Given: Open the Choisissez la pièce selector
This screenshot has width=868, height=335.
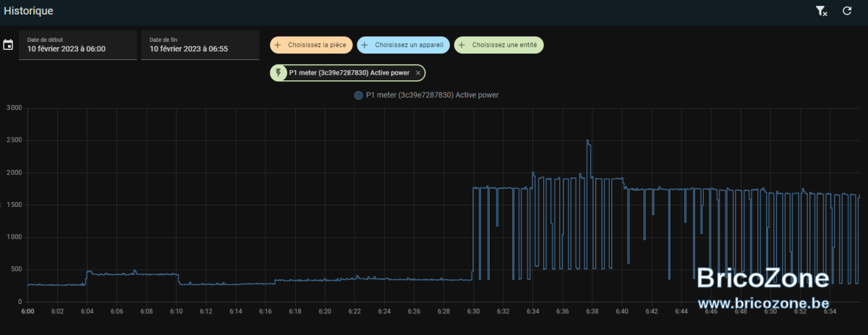Looking at the screenshot, I should 312,45.
